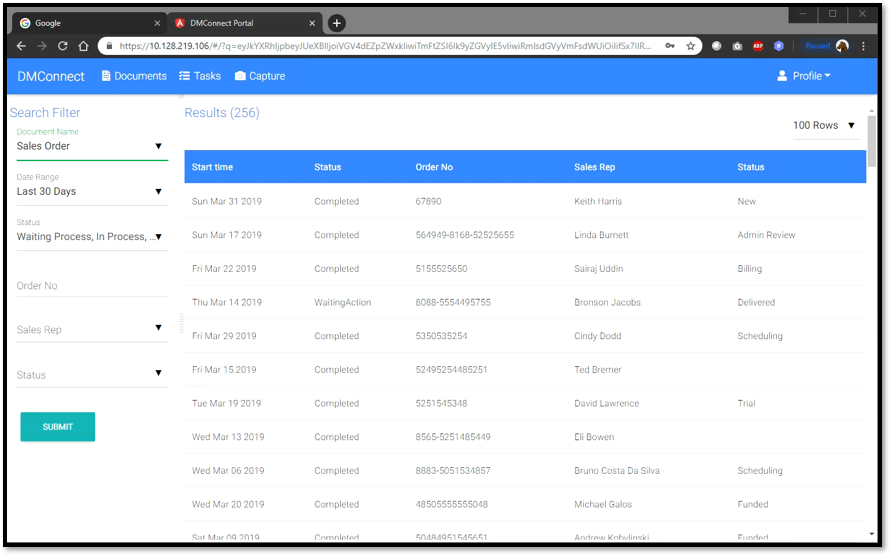Viewport: 891px width, 556px height.
Task: Expand the empty Sales Rep filter dropdown
Action: [90, 329]
